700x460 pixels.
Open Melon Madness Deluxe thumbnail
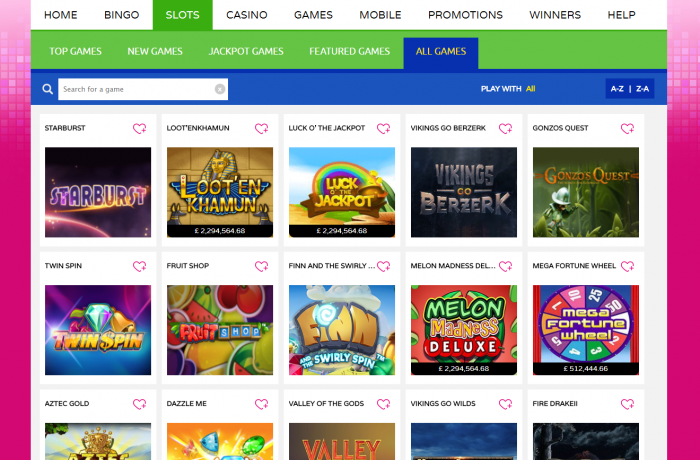pyautogui.click(x=464, y=330)
